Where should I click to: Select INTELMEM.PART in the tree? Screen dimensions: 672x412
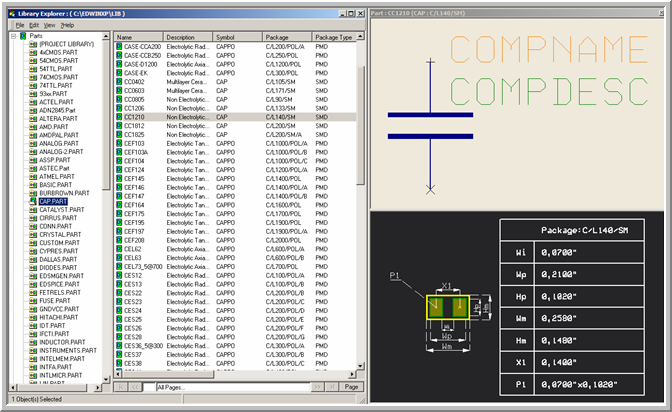point(62,358)
